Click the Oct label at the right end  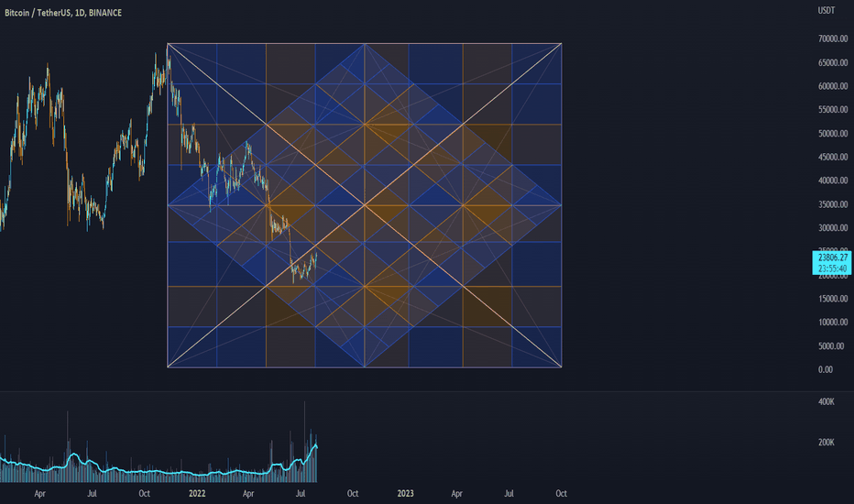[x=561, y=493]
